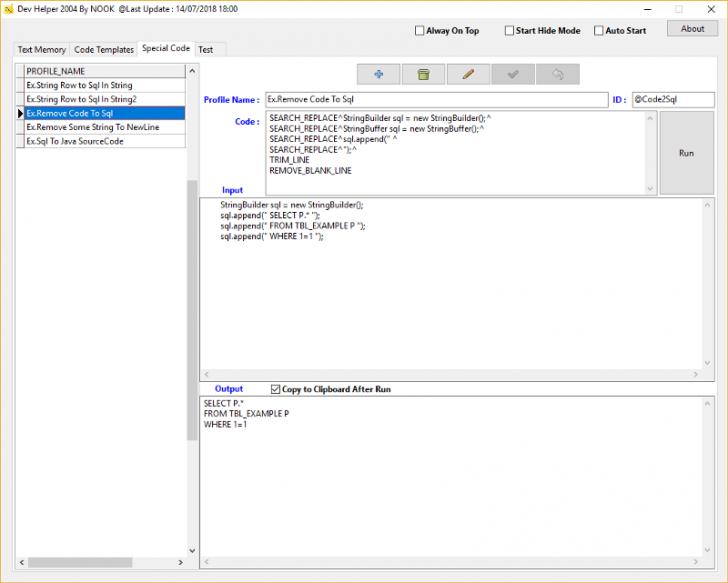The image size is (728, 583).
Task: Click the TRIM_LINE line in Code
Action: coord(289,160)
